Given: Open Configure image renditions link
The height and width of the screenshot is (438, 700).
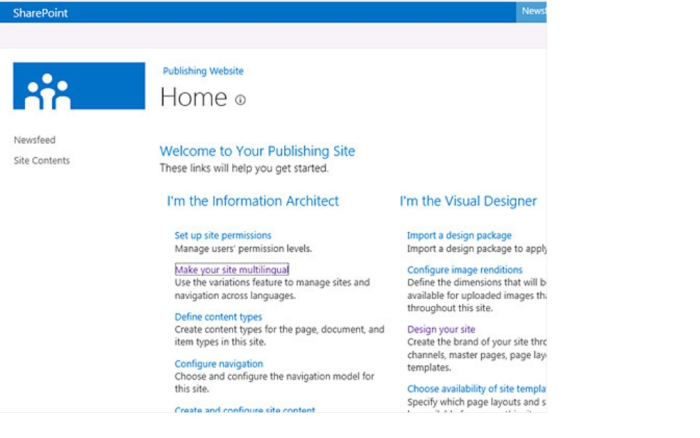Looking at the screenshot, I should 465,270.
